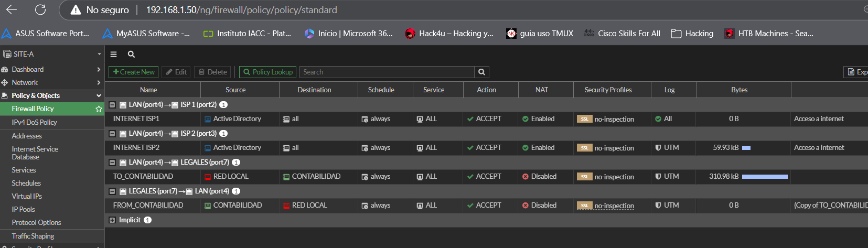Reload the page with browser refresh icon
This screenshot has height=248, width=868.
pyautogui.click(x=40, y=9)
